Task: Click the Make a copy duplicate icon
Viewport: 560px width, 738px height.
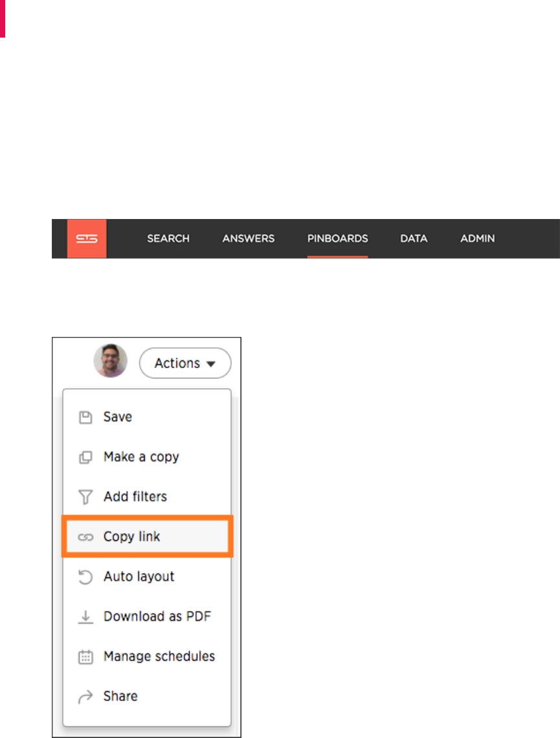Action: (x=85, y=457)
